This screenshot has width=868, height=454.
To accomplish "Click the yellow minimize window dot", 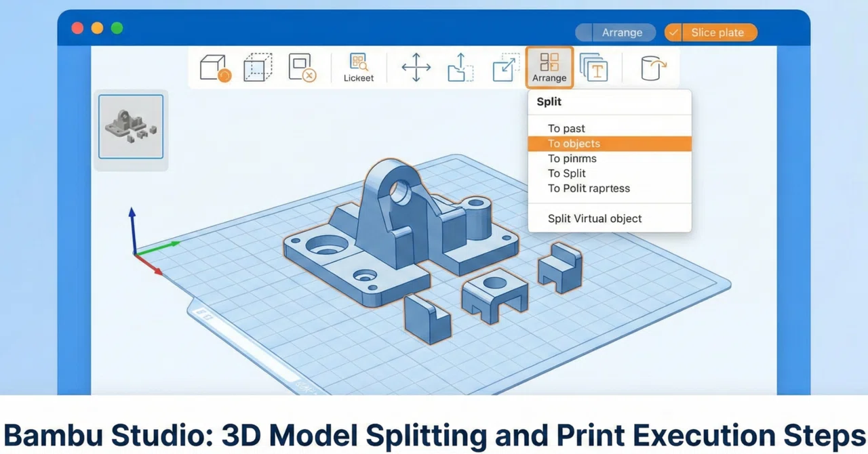I will tap(97, 28).
